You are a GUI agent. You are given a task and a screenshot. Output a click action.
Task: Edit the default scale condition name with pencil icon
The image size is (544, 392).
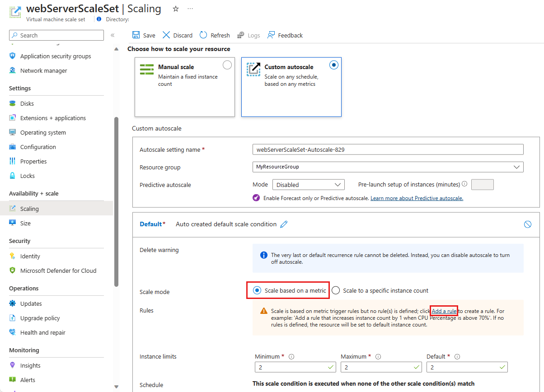click(284, 224)
